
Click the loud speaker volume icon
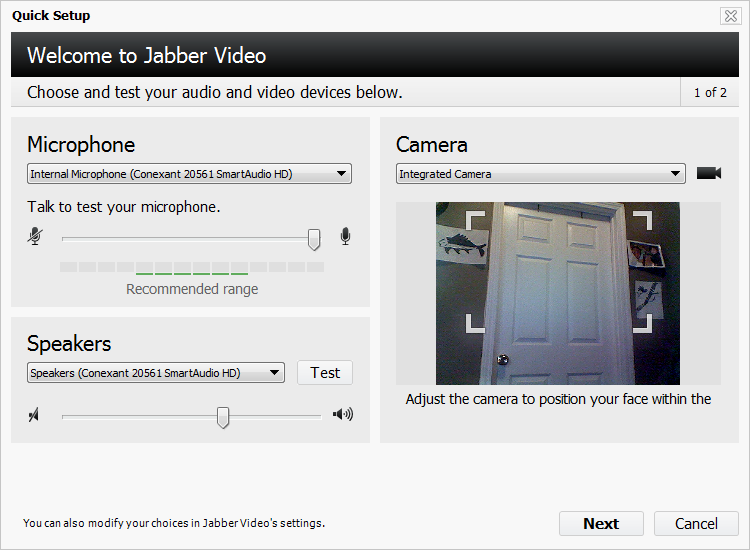click(343, 414)
